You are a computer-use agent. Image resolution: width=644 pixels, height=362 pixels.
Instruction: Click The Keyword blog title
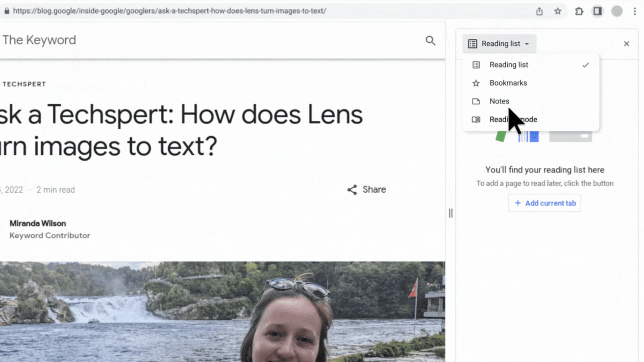(39, 40)
